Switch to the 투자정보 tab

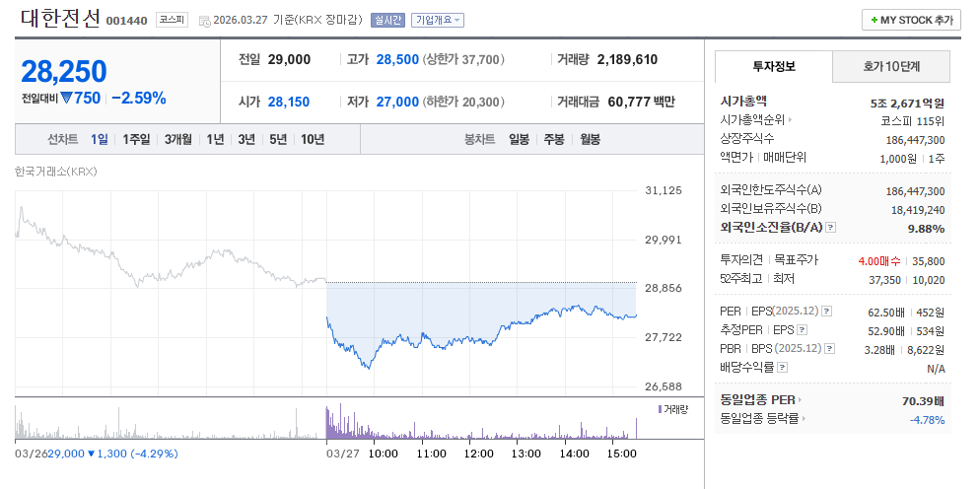coord(774,66)
